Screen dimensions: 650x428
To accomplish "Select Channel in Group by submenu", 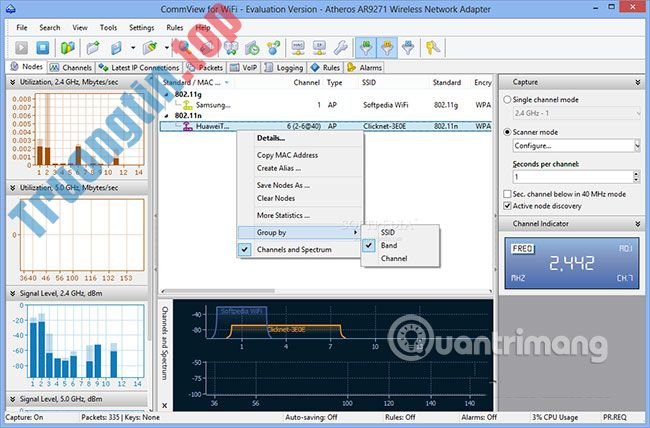I will pos(394,259).
